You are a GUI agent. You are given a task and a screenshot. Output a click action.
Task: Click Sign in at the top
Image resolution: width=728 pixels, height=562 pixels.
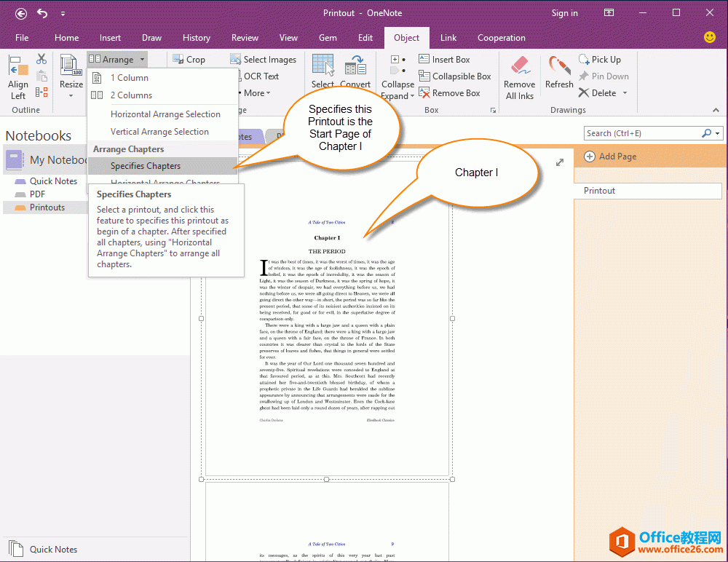click(564, 13)
